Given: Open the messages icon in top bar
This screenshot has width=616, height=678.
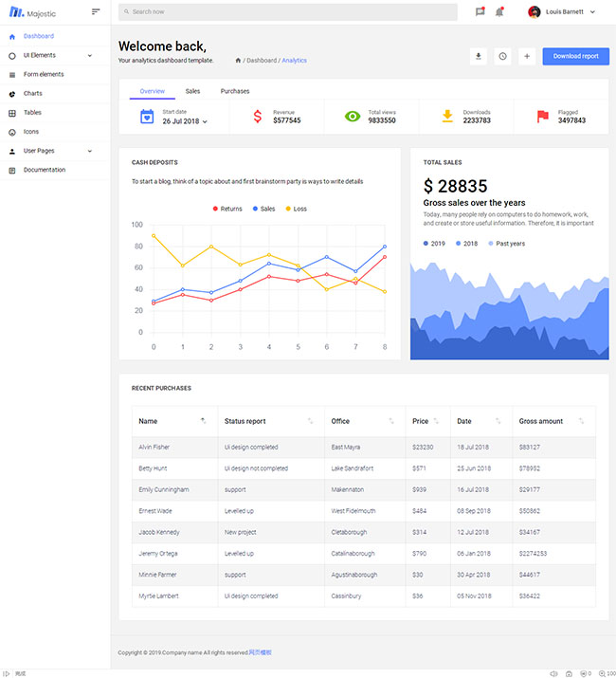Looking at the screenshot, I should coord(480,12).
